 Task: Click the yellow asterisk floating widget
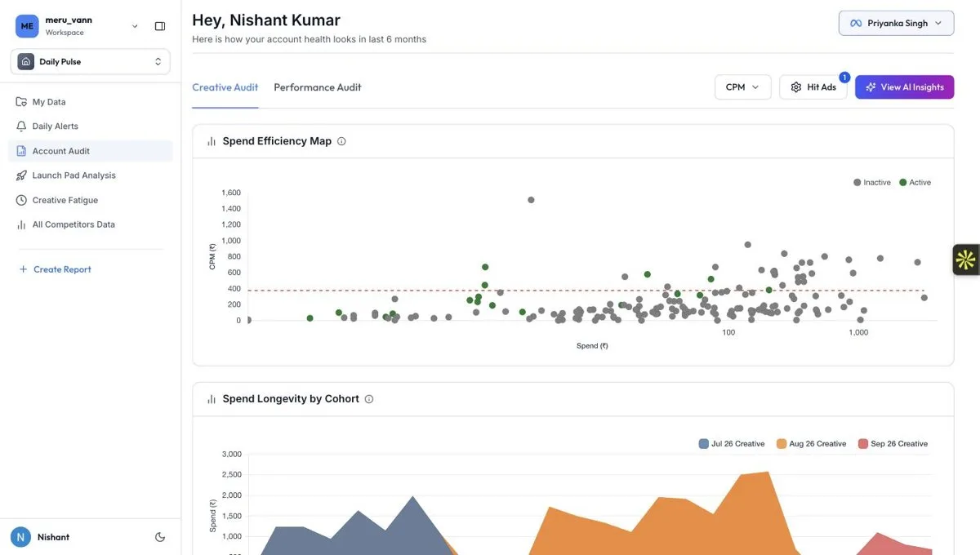point(966,260)
